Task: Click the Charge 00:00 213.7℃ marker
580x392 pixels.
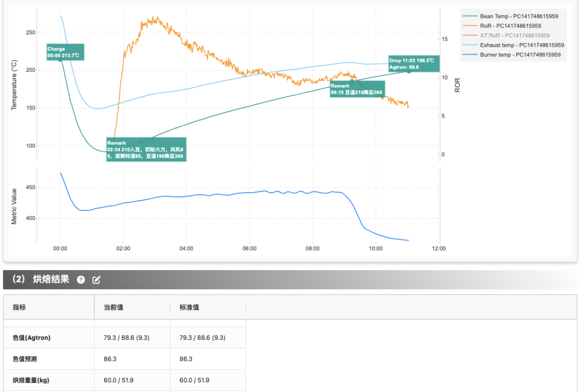Action: pyautogui.click(x=66, y=52)
